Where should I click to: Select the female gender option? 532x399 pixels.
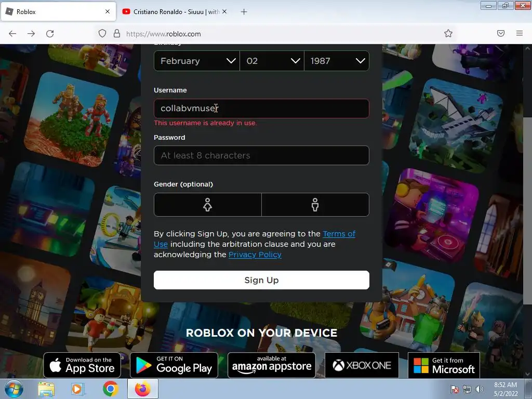[x=208, y=205]
